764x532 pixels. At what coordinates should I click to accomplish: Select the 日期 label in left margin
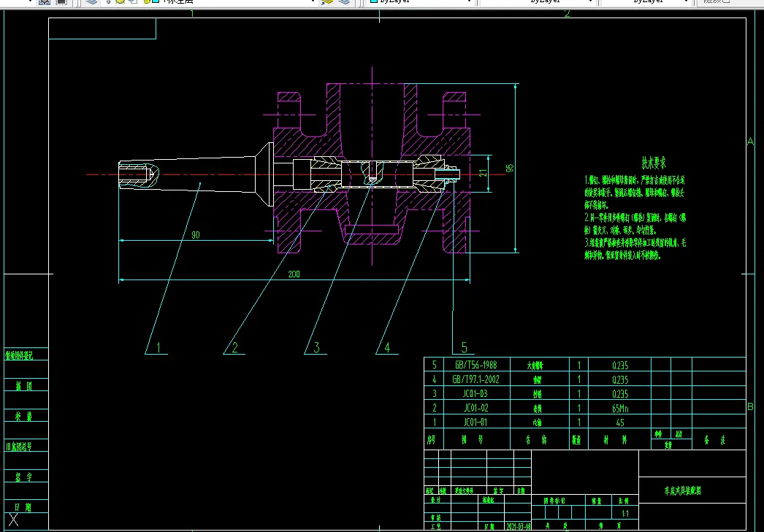click(23, 507)
